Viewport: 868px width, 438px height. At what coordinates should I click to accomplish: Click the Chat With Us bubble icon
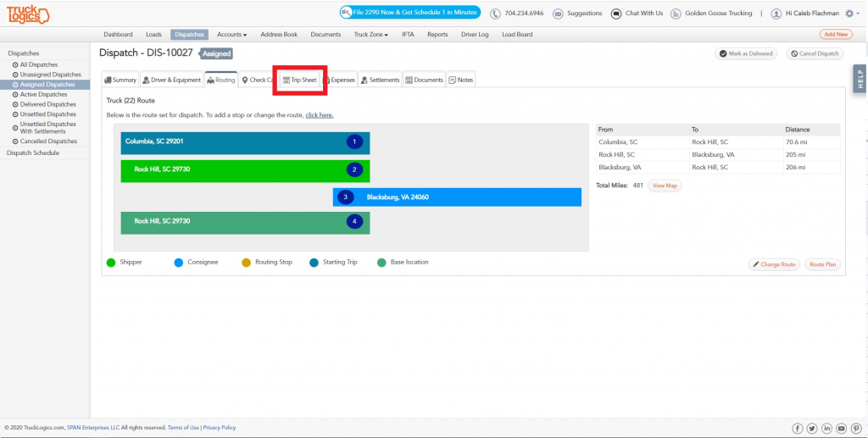(616, 14)
